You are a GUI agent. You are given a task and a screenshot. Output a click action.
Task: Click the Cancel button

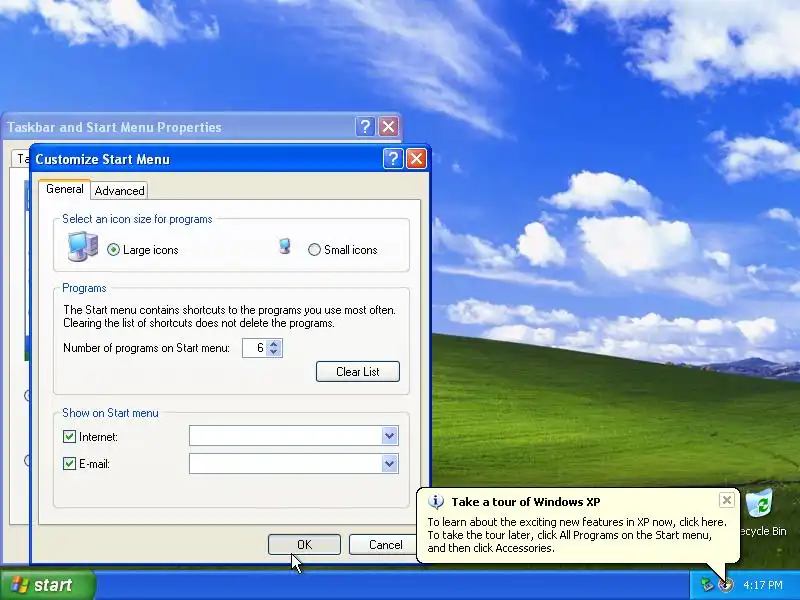click(385, 544)
